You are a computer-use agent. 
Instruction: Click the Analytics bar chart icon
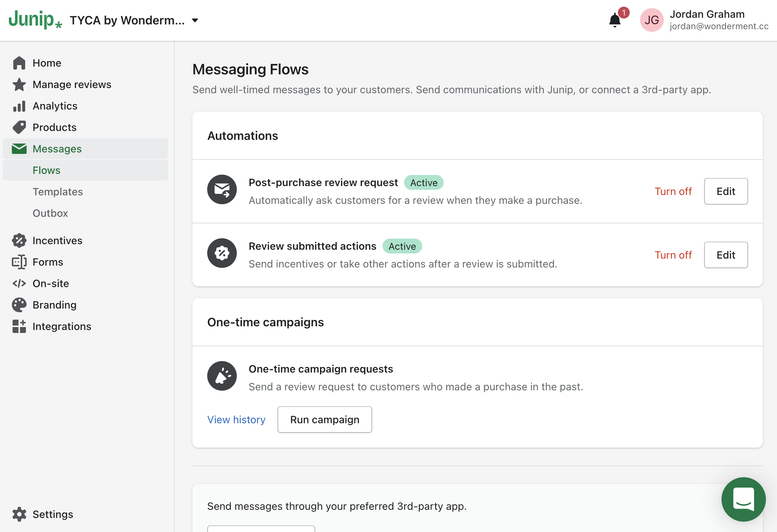(x=19, y=106)
